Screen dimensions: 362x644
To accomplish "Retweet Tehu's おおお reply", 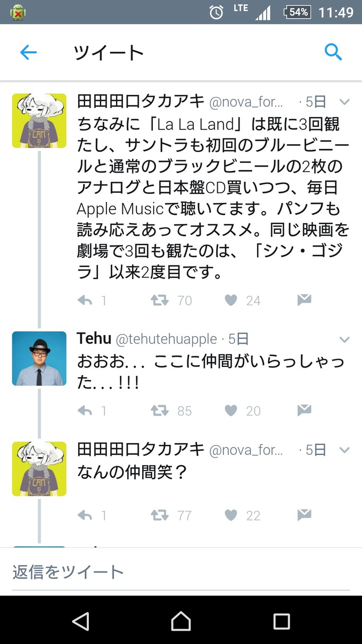I will pyautogui.click(x=158, y=410).
